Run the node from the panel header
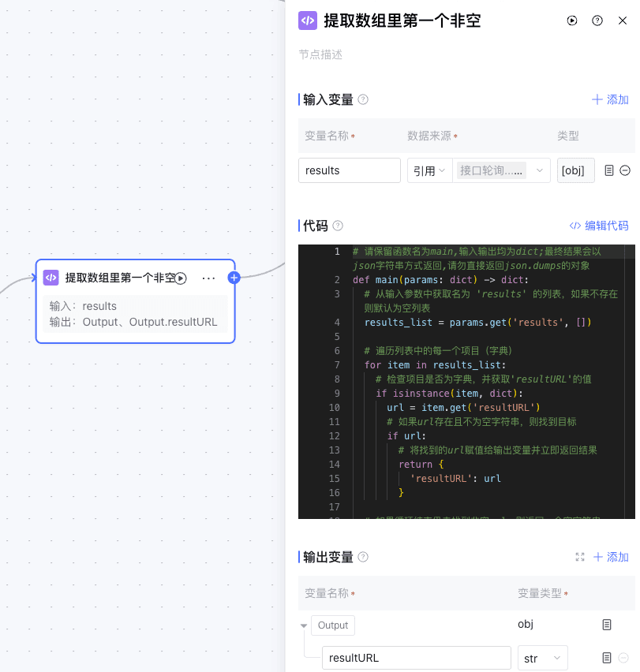Viewport: 640px width, 672px height. (x=572, y=21)
